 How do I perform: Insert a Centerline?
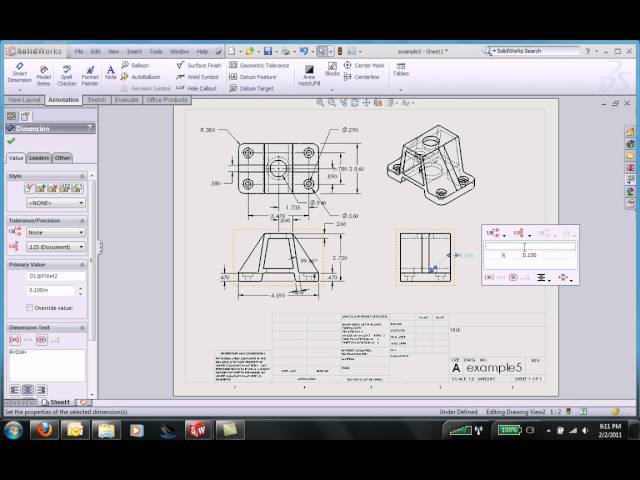pos(362,77)
